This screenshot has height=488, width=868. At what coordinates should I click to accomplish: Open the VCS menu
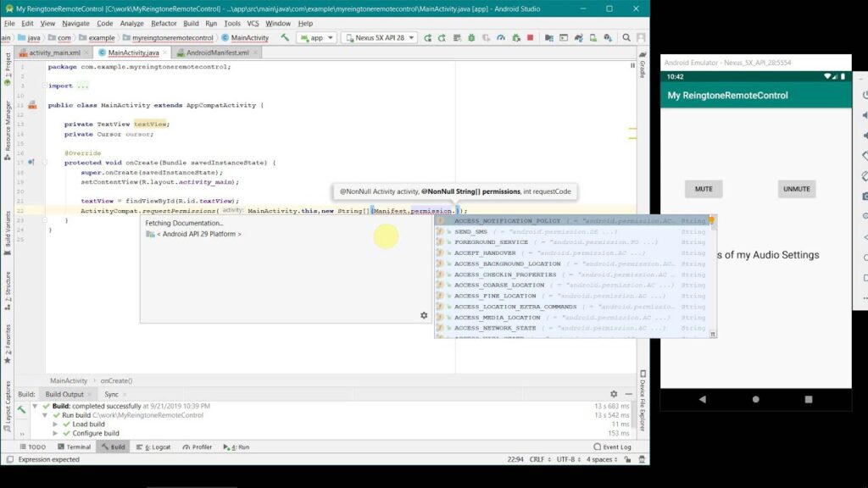pyautogui.click(x=253, y=23)
